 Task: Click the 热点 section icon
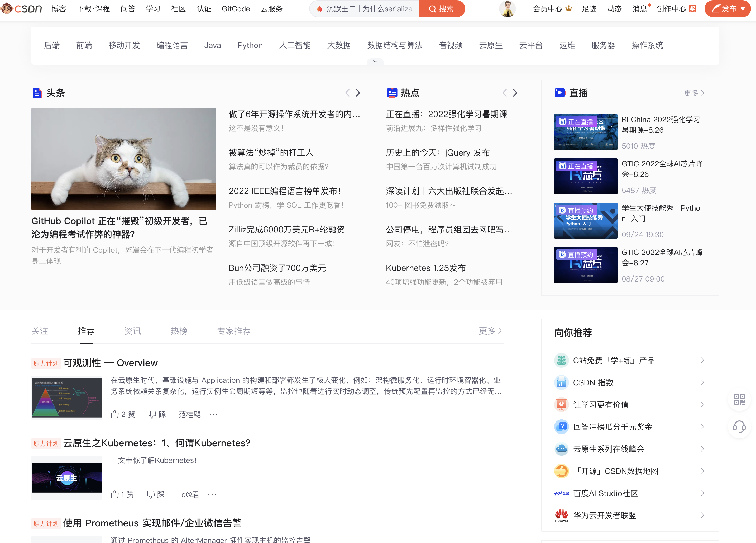pyautogui.click(x=392, y=93)
